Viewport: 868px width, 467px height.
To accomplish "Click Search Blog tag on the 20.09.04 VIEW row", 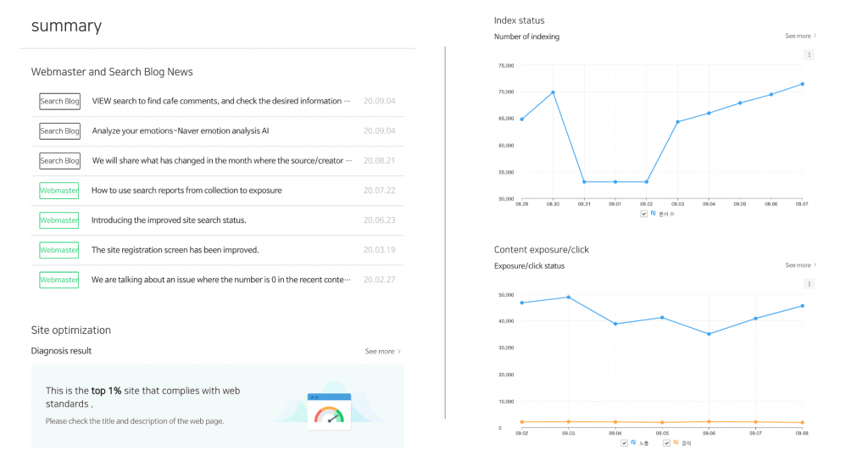I will tap(59, 101).
